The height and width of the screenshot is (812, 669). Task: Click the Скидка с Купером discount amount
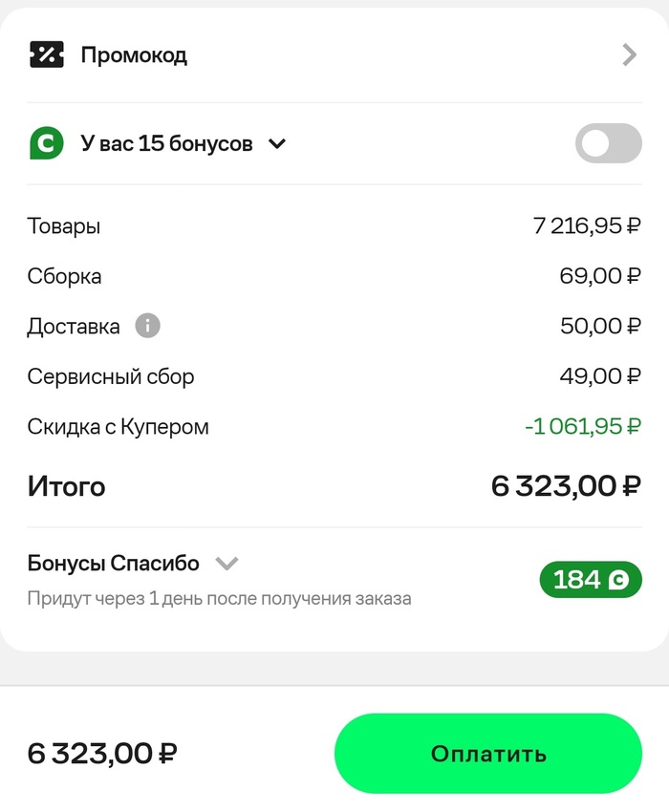pyautogui.click(x=583, y=427)
